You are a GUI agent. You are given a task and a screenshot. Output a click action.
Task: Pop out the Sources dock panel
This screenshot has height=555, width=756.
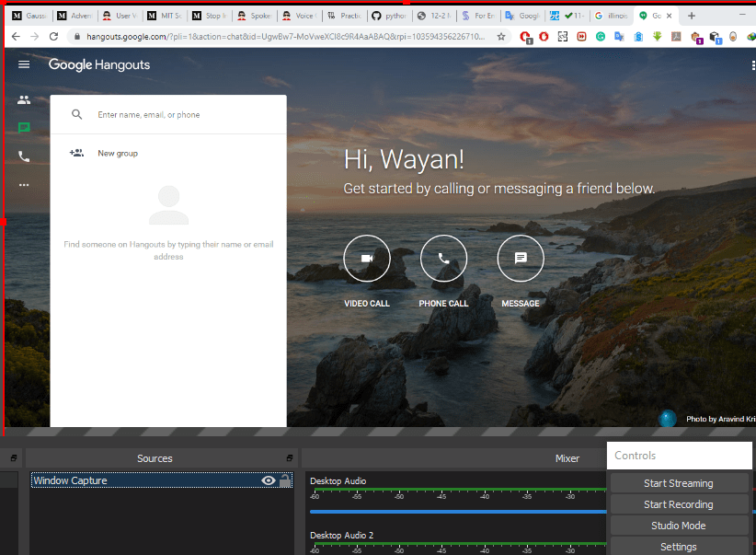(x=290, y=457)
